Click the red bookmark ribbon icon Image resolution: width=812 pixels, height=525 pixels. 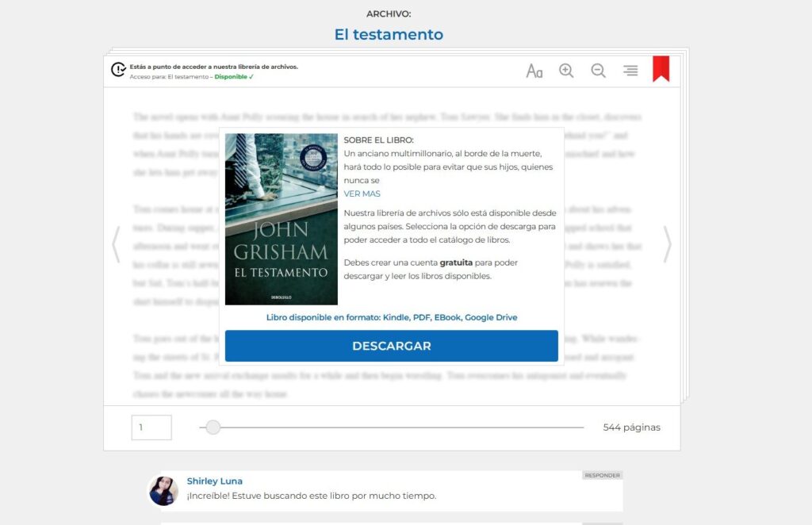[661, 69]
